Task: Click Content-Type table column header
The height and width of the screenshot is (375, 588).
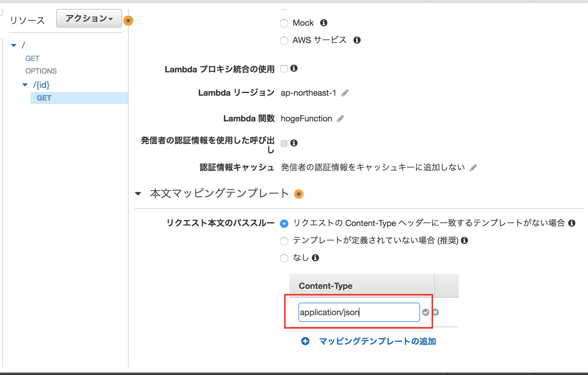Action: (x=362, y=286)
